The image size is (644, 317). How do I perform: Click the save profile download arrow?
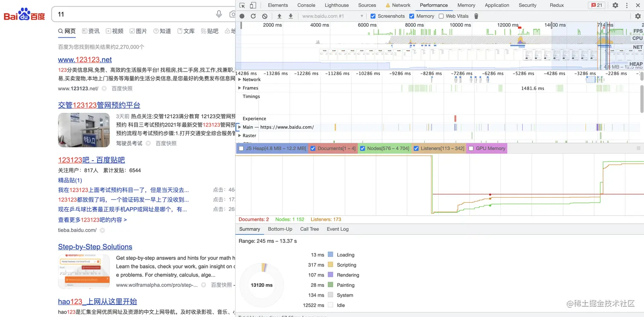point(290,16)
